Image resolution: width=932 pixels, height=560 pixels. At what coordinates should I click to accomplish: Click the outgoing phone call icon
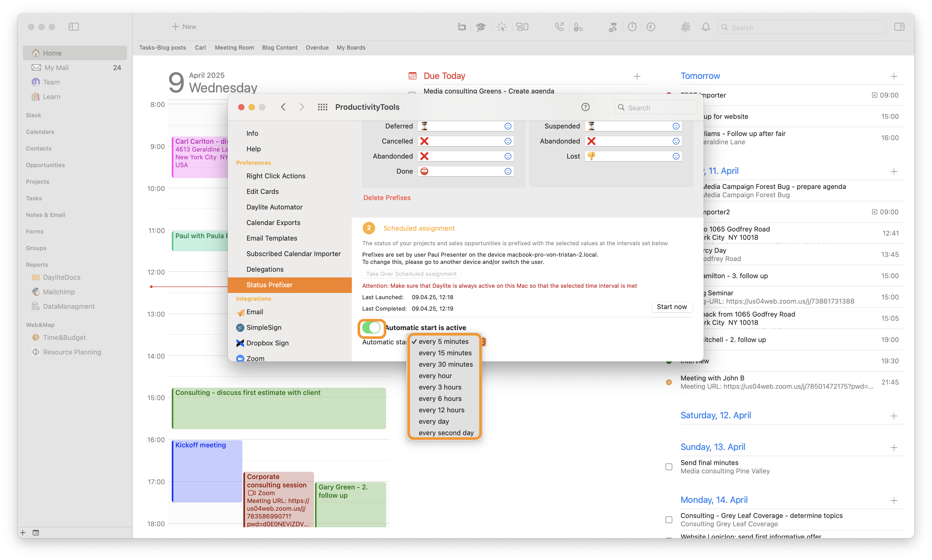[559, 27]
